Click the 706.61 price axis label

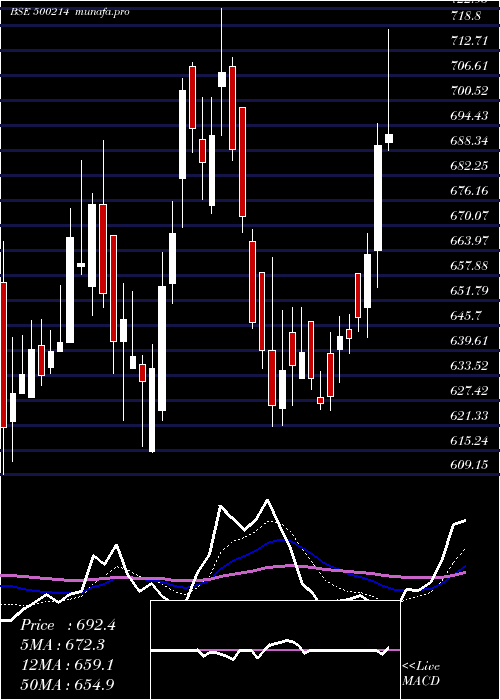pos(468,66)
